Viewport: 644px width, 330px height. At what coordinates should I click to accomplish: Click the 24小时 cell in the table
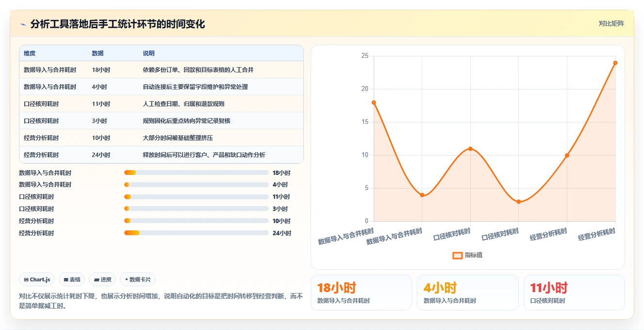tap(101, 155)
